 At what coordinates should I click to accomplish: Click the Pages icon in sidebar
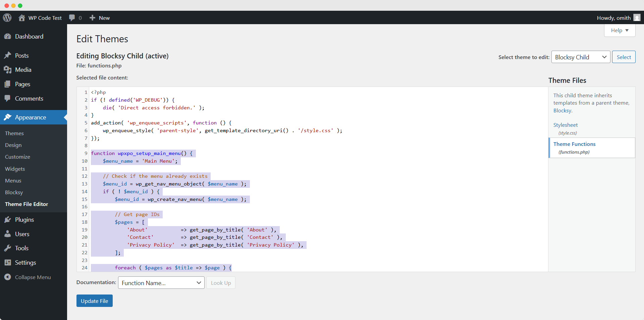pos(7,84)
